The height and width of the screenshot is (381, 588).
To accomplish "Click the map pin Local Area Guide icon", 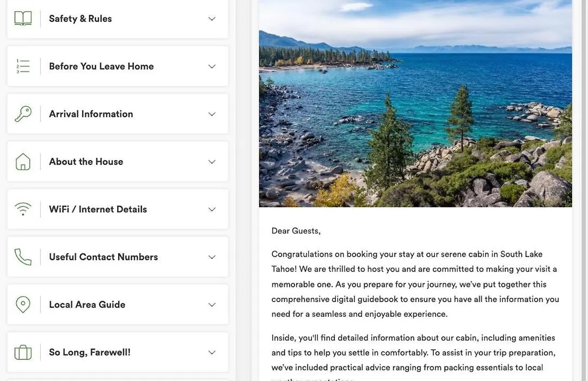I will [x=23, y=304].
